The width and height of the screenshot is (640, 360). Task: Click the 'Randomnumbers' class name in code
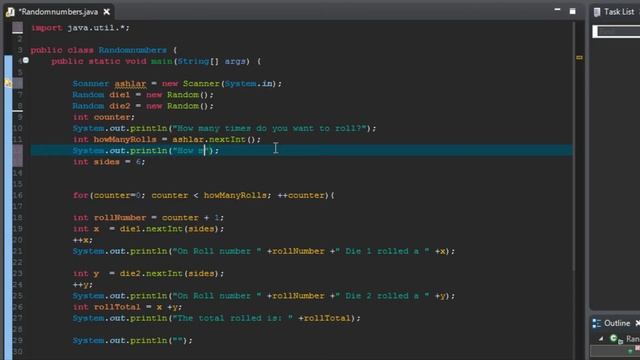(x=132, y=50)
